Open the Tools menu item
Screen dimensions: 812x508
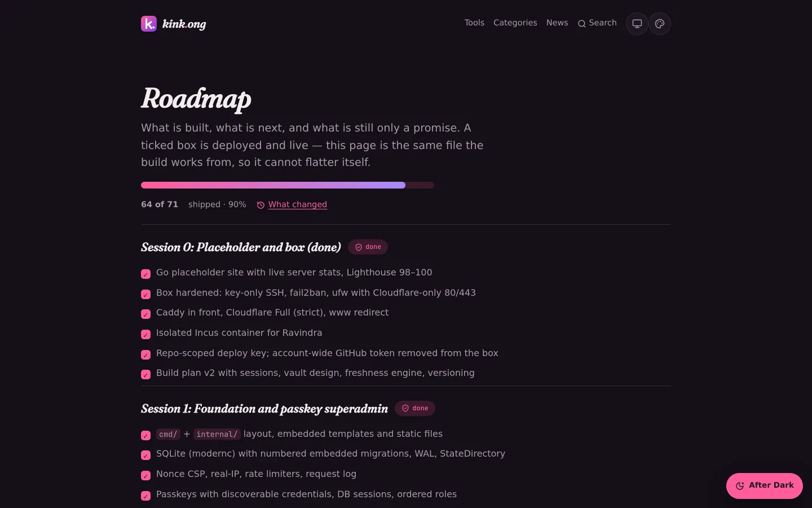pyautogui.click(x=474, y=23)
